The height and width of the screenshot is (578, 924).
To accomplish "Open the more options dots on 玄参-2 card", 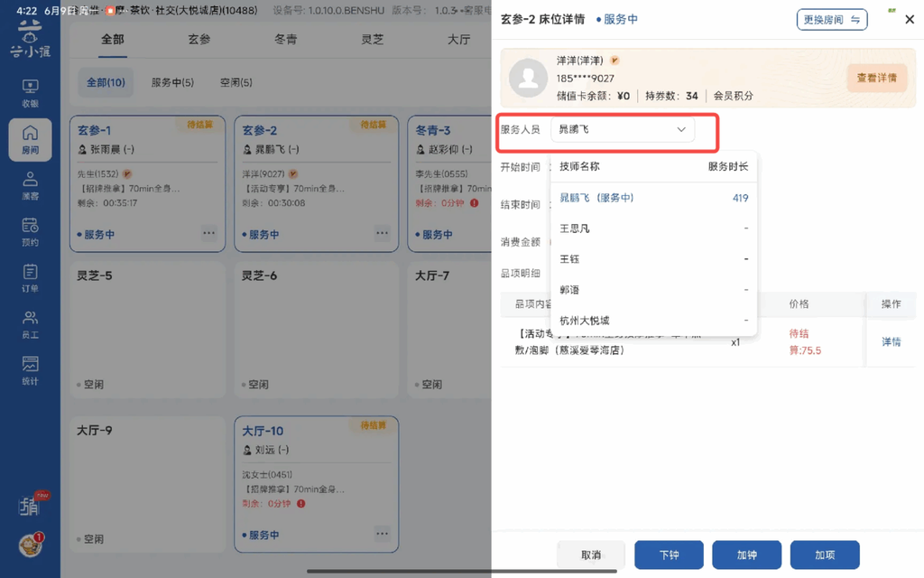I will click(x=382, y=233).
